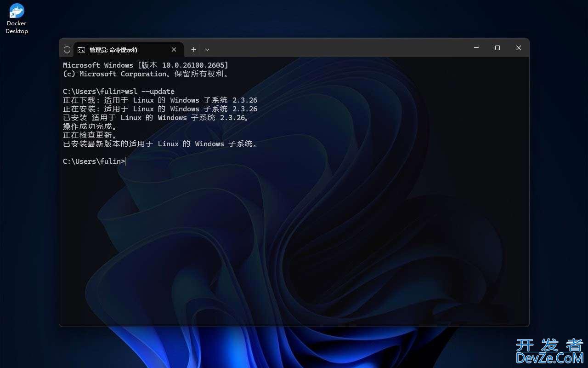Click the line starting with 正在安装

coord(160,109)
